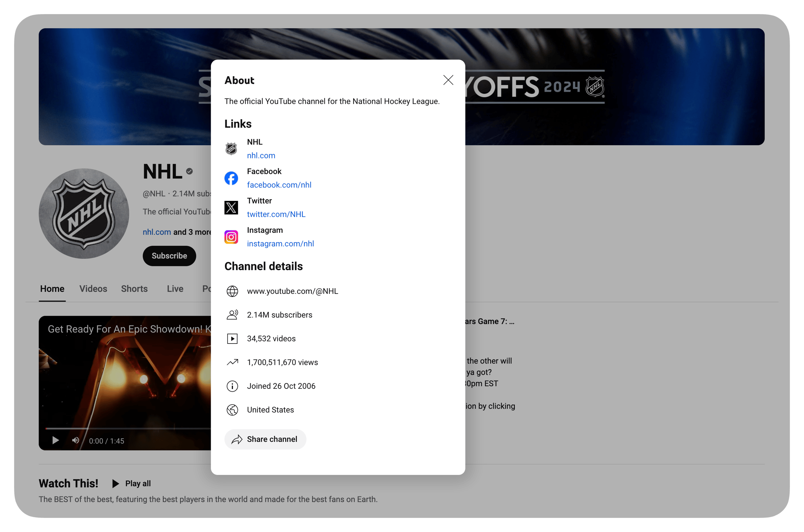This screenshot has height=532, width=804.
Task: Click the share arrow icon
Action: pyautogui.click(x=237, y=439)
